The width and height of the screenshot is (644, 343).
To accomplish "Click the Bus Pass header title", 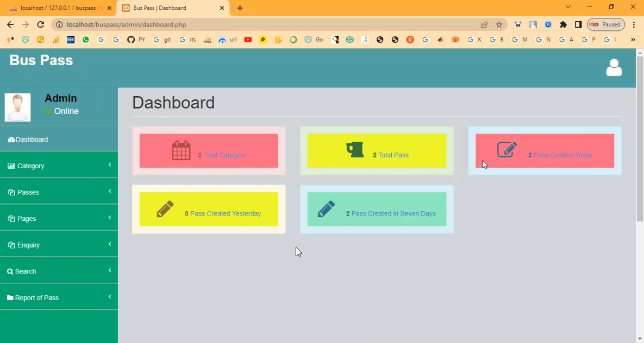I will [41, 60].
